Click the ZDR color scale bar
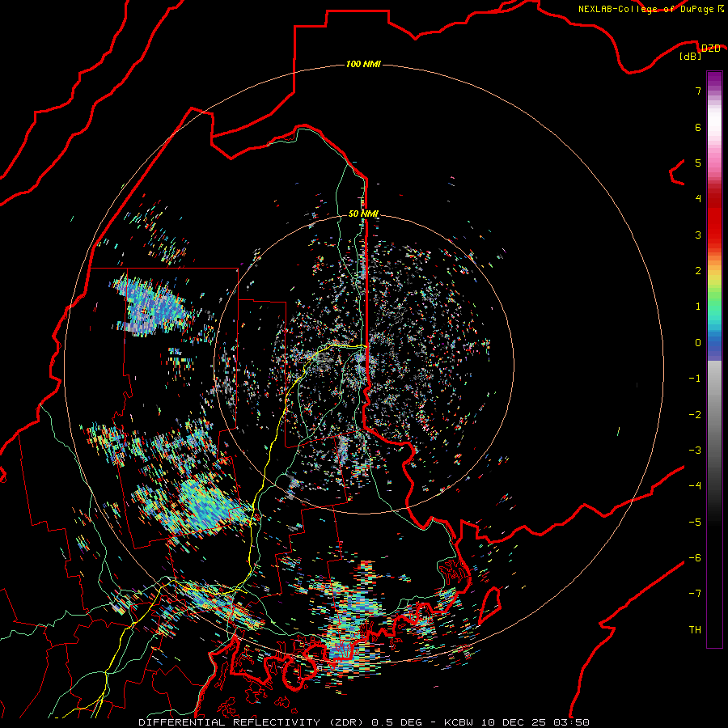This screenshot has width=728, height=728. [x=714, y=359]
